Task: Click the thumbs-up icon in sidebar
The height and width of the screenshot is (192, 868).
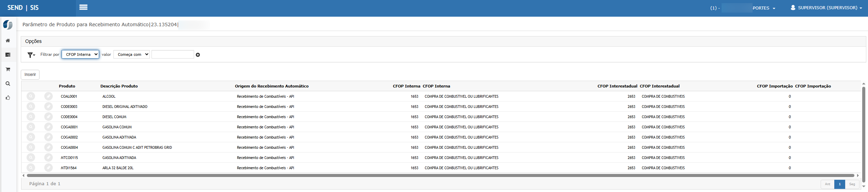Action: (8, 98)
